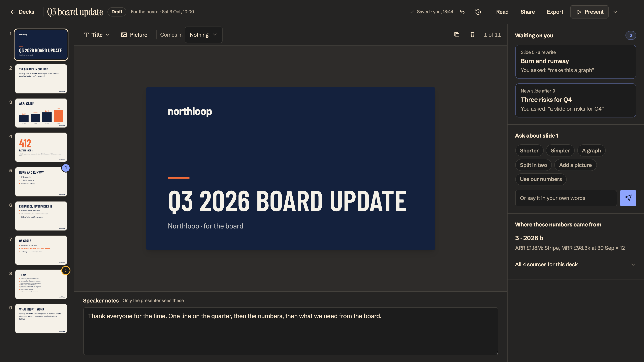The width and height of the screenshot is (644, 362).
Task: Choose the A graph suggestion chip
Action: point(591,150)
